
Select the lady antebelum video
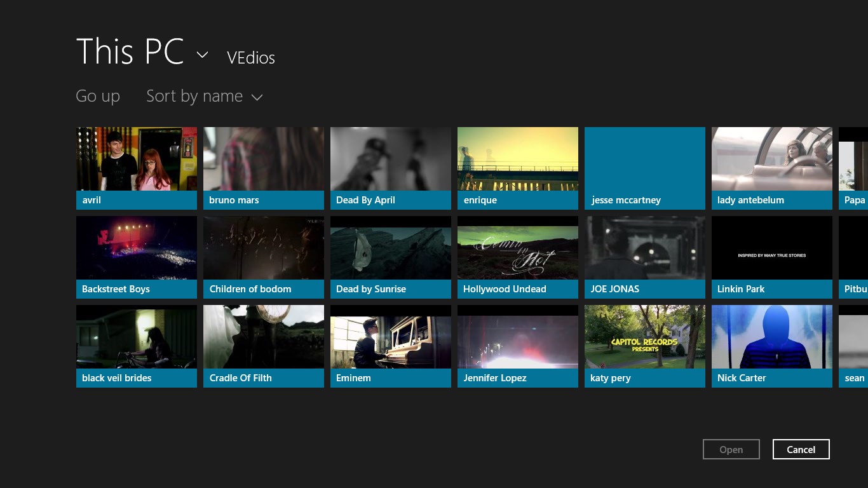(772, 168)
